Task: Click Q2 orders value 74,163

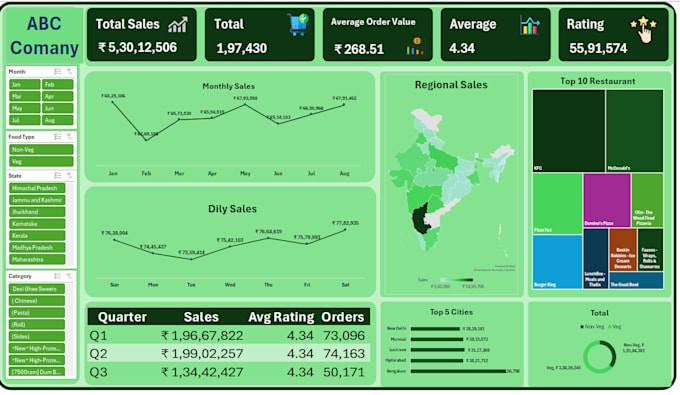Action: pyautogui.click(x=344, y=353)
